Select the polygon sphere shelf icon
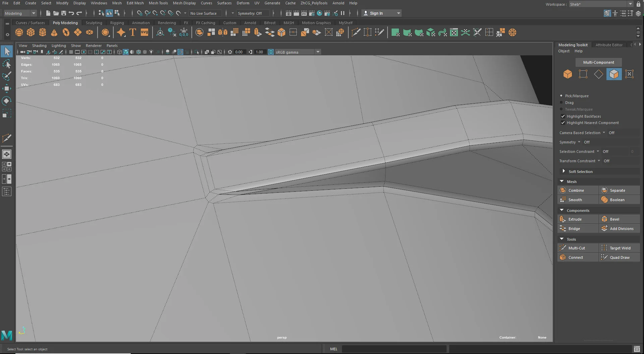Viewport: 644px width, 354px height. [19, 33]
